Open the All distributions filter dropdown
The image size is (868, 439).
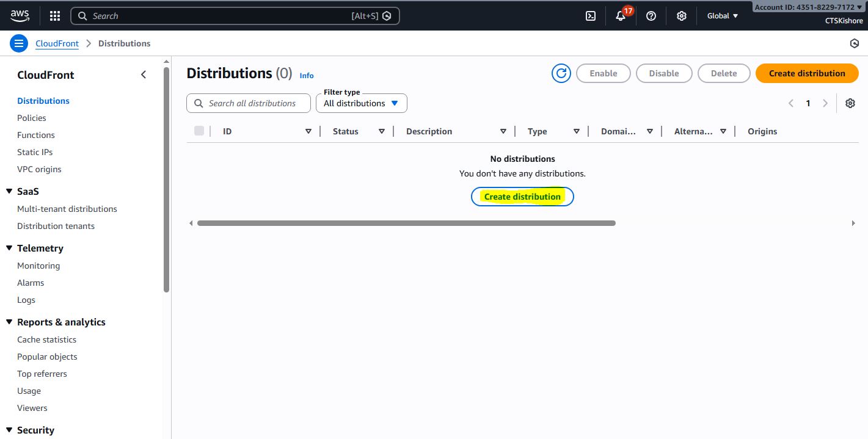[x=361, y=103]
